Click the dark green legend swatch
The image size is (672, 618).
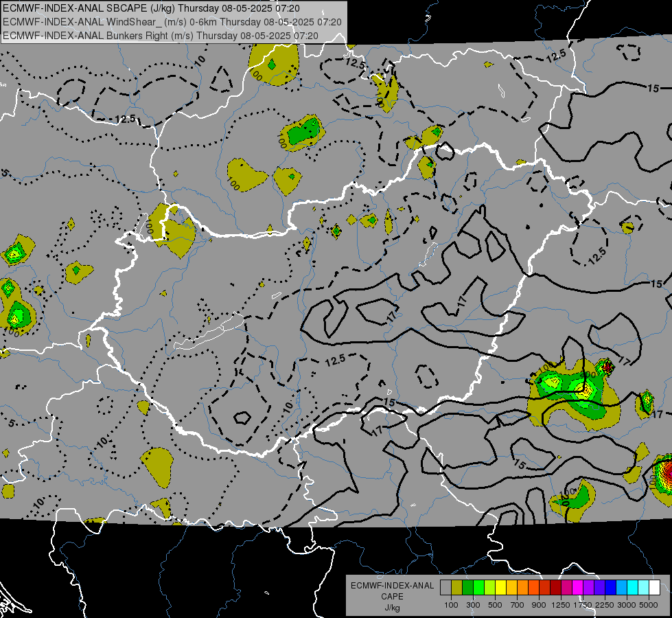click(467, 588)
